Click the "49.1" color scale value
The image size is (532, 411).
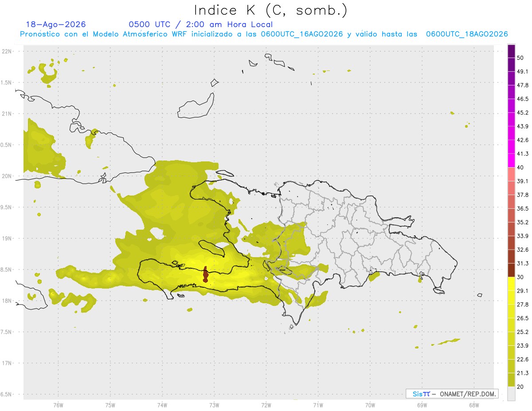click(523, 71)
